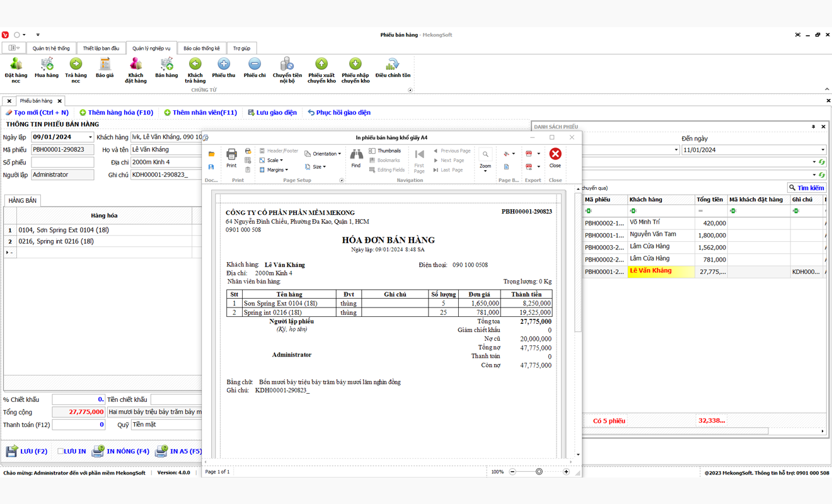The width and height of the screenshot is (832, 504).
Task: Click the Phiếu chi toolbar icon
Action: [255, 68]
